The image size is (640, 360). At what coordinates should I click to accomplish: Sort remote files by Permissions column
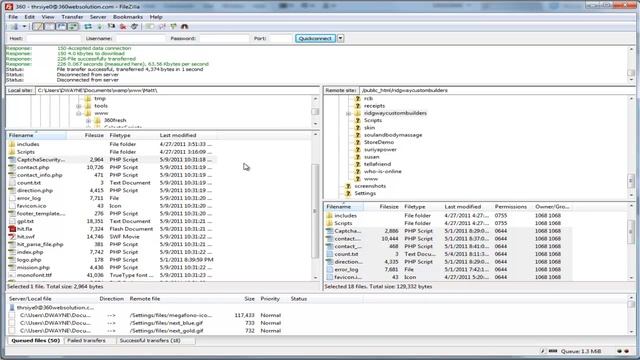(513, 207)
